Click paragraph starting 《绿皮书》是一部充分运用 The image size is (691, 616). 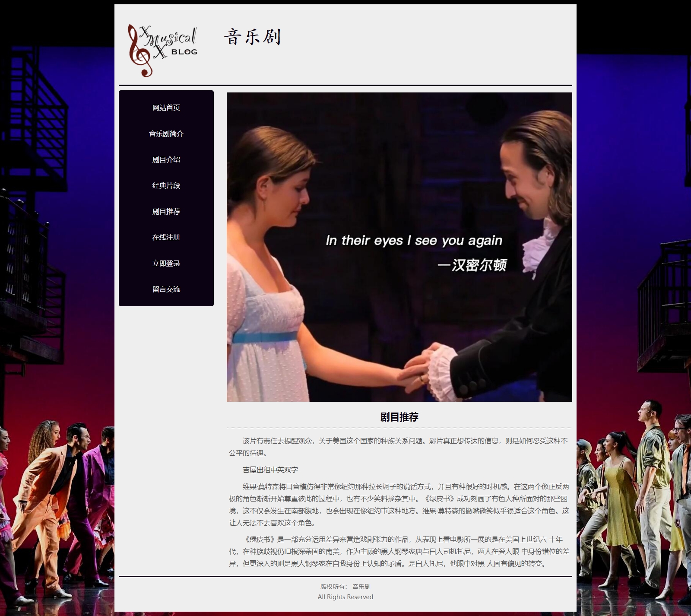pyautogui.click(x=399, y=551)
